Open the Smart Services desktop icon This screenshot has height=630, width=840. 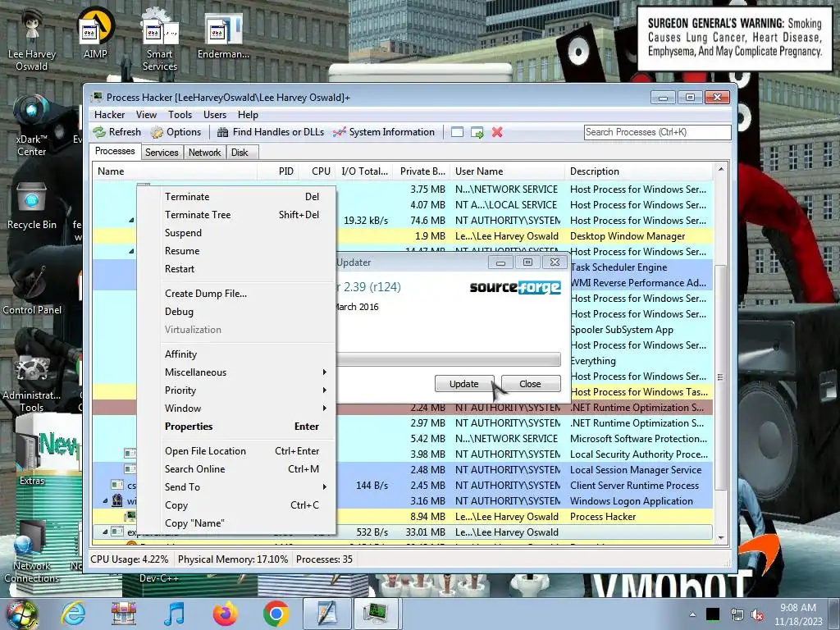tap(160, 40)
